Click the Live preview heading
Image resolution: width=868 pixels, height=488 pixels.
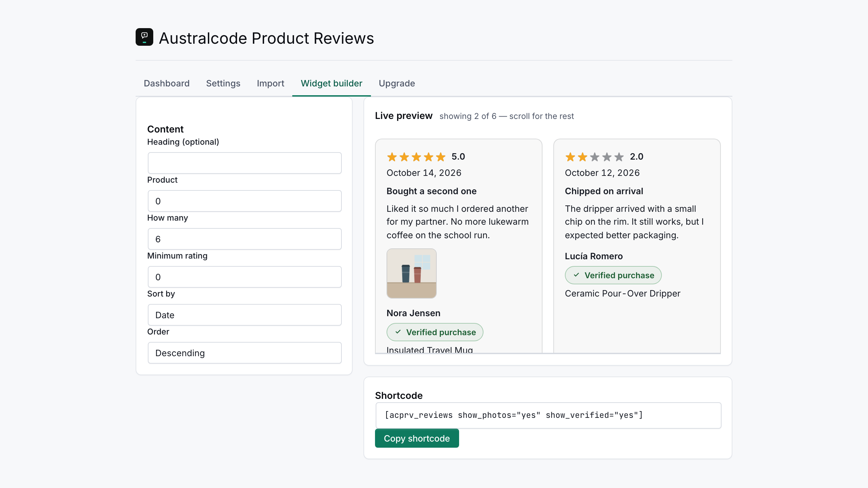(x=403, y=116)
